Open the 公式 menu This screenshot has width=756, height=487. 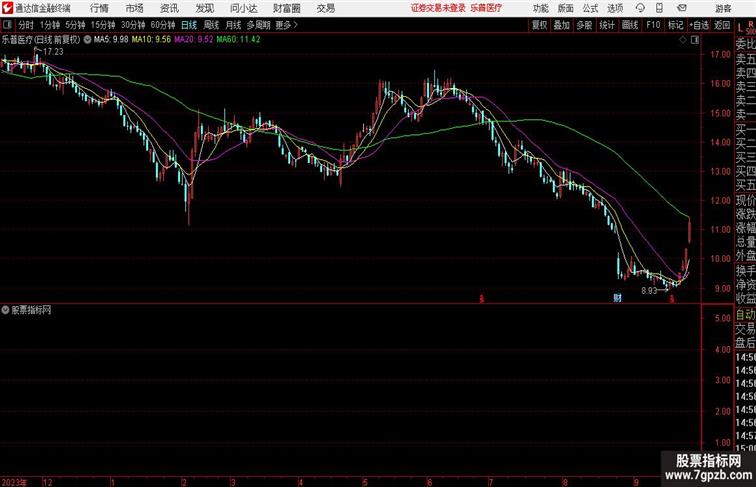(x=590, y=8)
